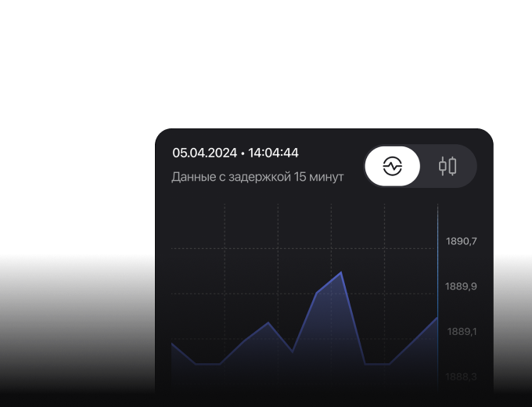Image resolution: width=532 pixels, height=407 pixels.
Task: Click the smaller second peak on the chart
Action: coord(268,322)
